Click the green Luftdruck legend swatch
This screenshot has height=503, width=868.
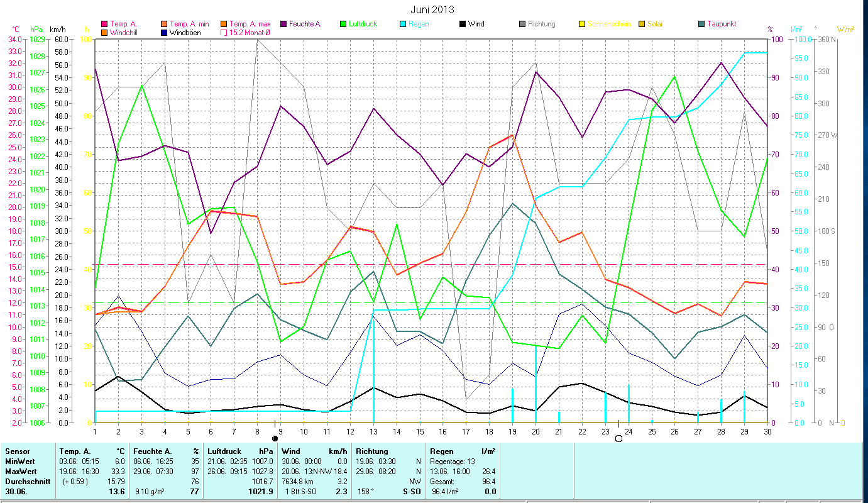(343, 25)
